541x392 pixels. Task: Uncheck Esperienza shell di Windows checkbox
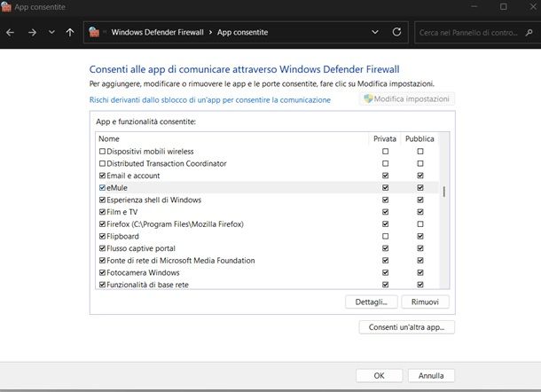(x=102, y=200)
